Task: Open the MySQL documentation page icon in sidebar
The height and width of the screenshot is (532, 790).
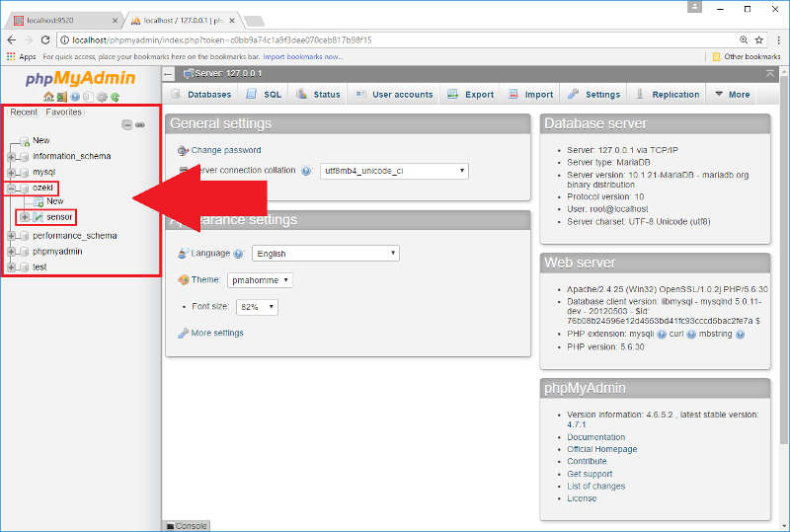Action: (88, 97)
